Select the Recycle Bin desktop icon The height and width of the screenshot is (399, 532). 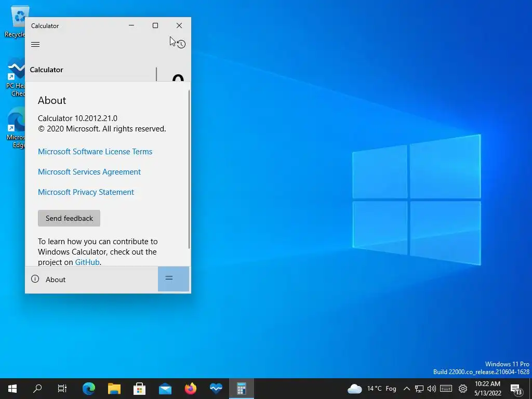pos(15,21)
